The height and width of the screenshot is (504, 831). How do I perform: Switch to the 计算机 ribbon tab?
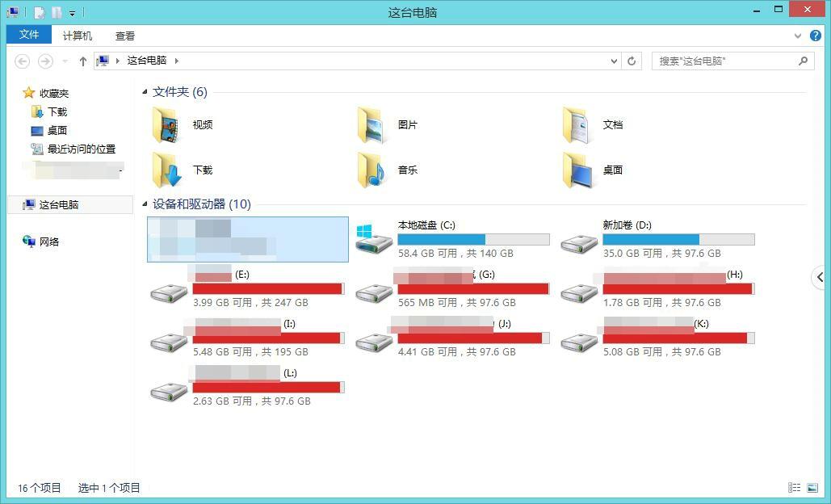point(77,36)
